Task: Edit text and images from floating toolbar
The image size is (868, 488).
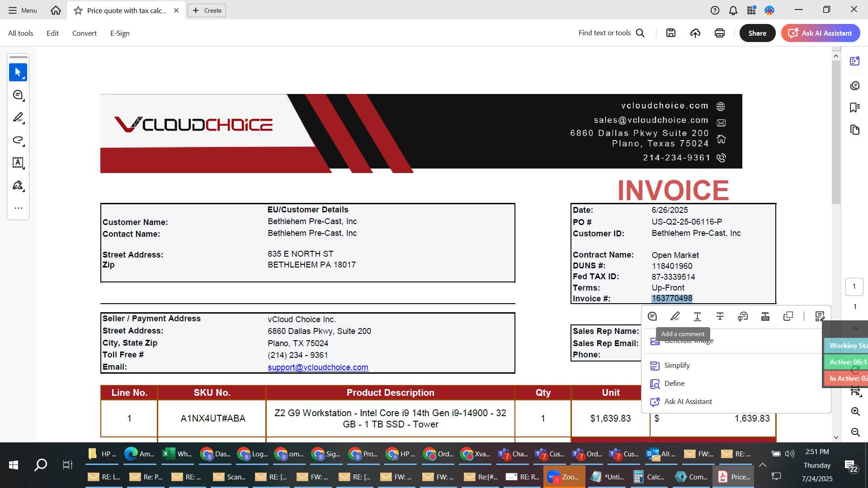Action: click(x=820, y=316)
